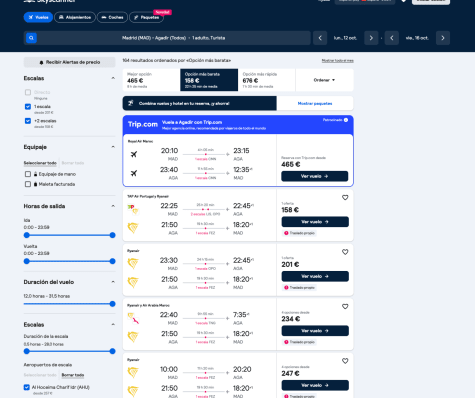Go to next day for departure lun., 12 oct.
Image resolution: width=475 pixels, height=398 pixels.
pos(371,38)
